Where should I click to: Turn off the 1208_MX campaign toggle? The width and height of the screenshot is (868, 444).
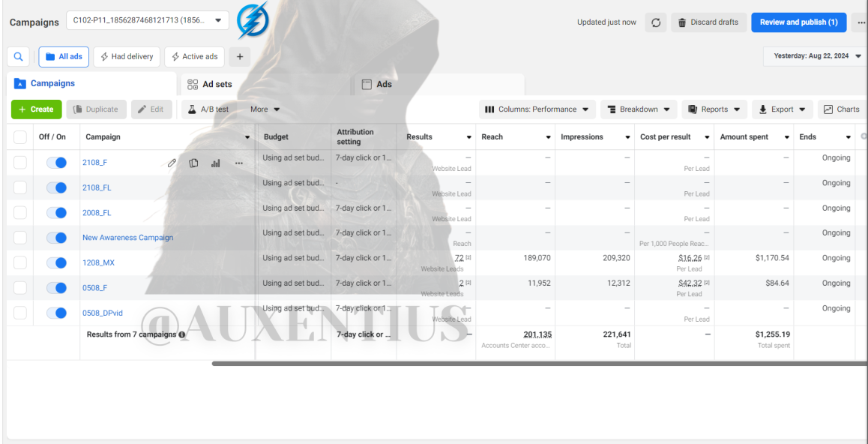click(x=56, y=262)
